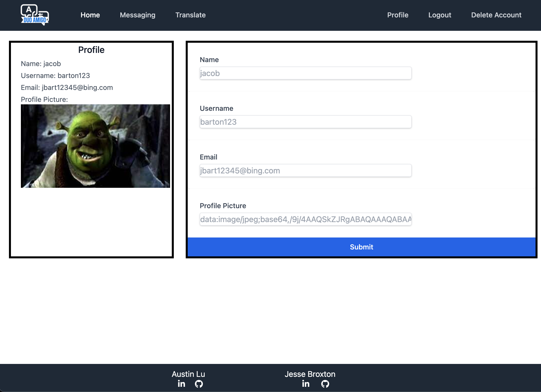Click the Logout link
Image resolution: width=541 pixels, height=392 pixels.
pos(440,15)
